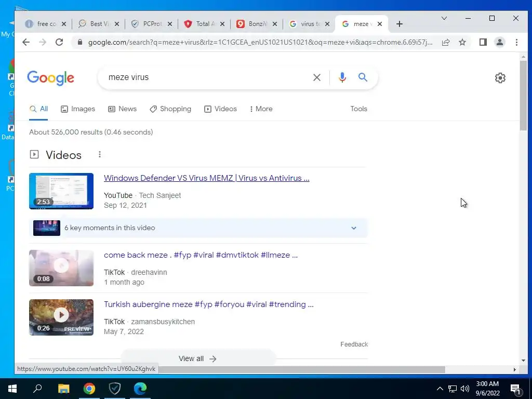Open the Chrome side panel
Screen dimensions: 532x399
click(x=483, y=42)
